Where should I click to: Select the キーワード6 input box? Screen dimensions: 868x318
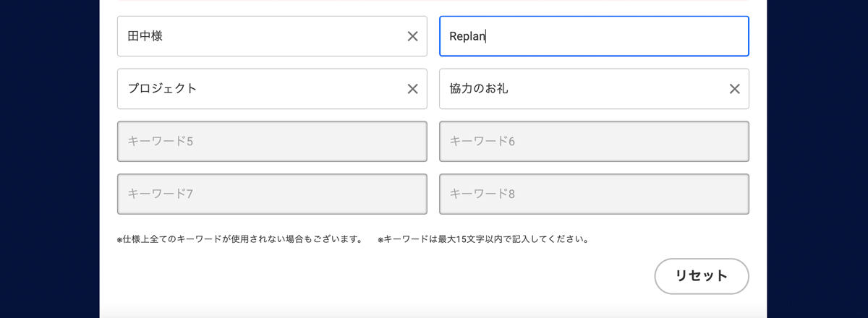click(x=594, y=141)
